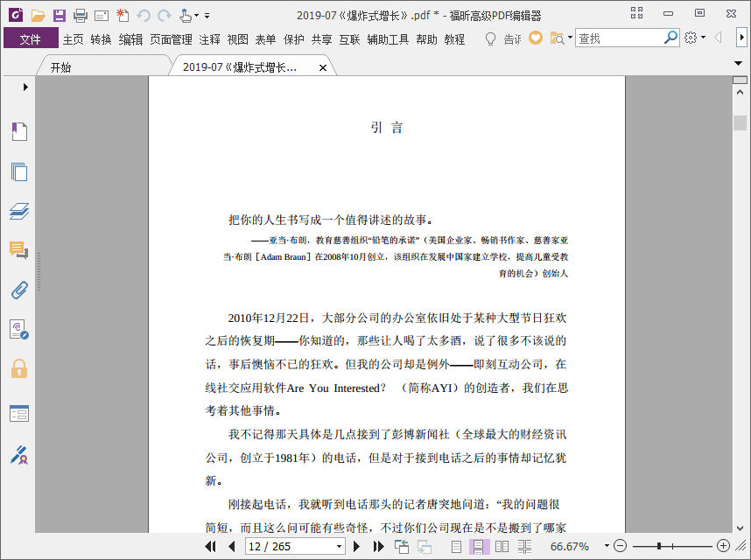Viewport: 751px width, 560px height.
Task: Open the pen certificate signing panel
Action: coord(19,455)
